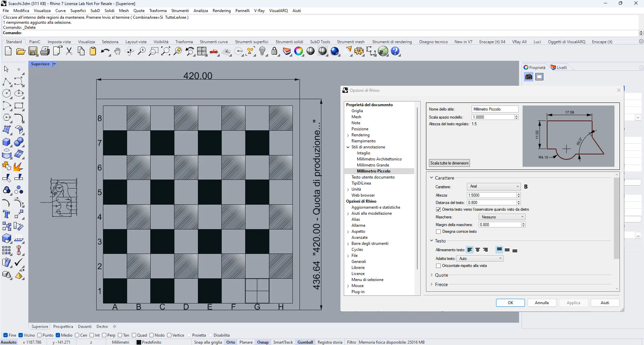Click the Nome dello stile input field
Screen dimensions: 644x345
point(495,109)
